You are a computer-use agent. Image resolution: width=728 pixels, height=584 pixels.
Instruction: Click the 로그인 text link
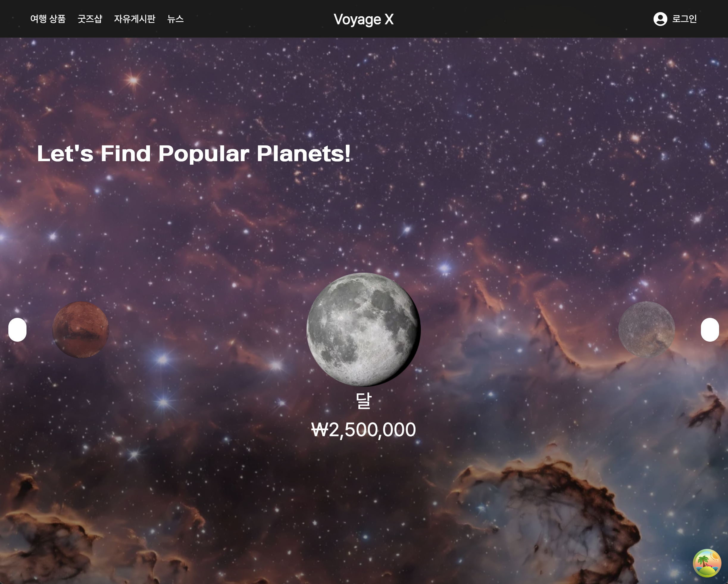pos(685,19)
